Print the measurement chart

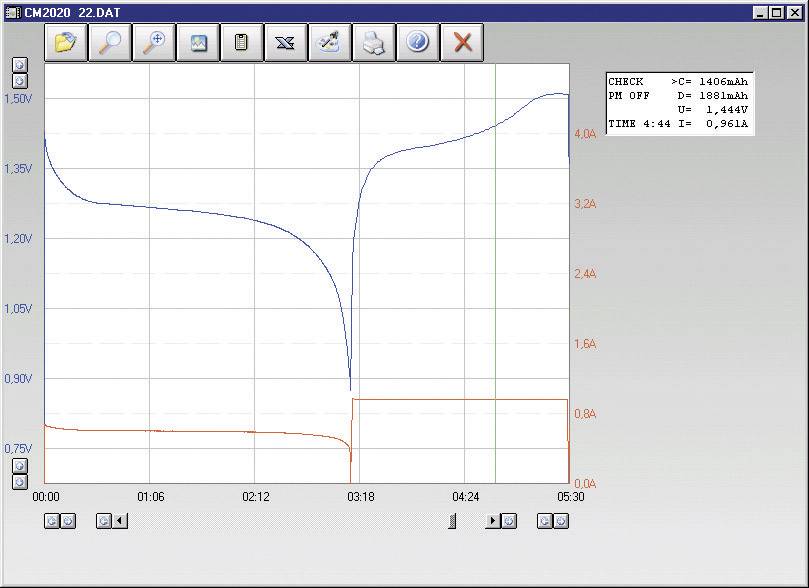[374, 41]
